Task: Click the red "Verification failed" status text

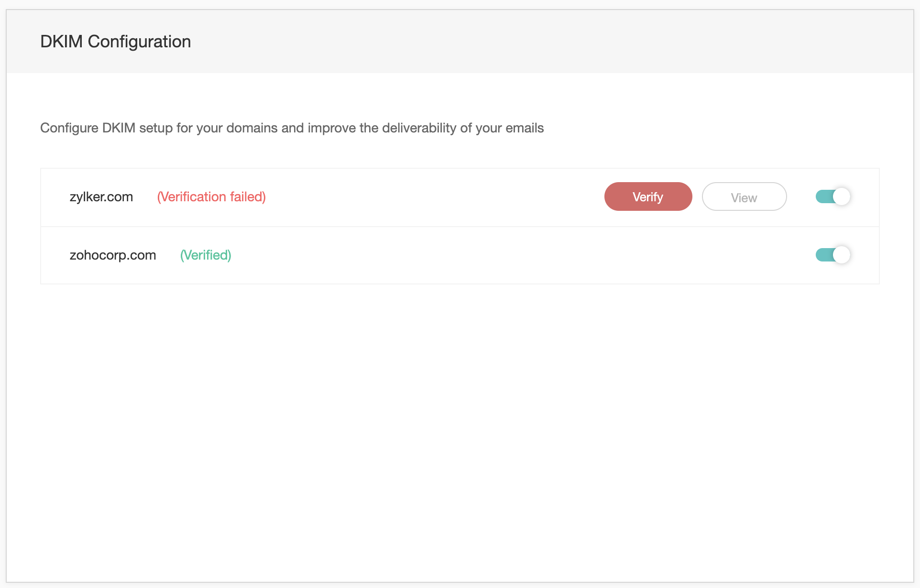Action: pyautogui.click(x=211, y=197)
